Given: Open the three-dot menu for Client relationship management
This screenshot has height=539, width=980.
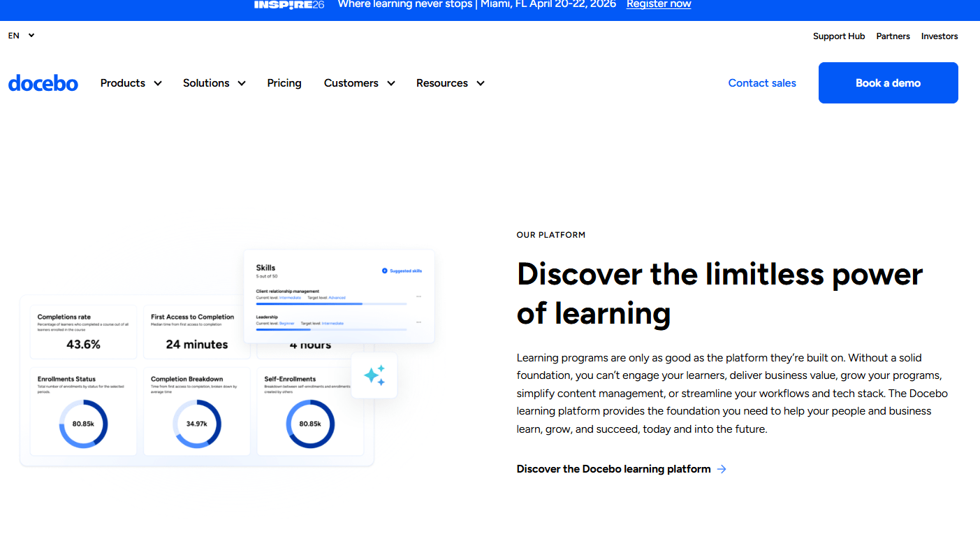Looking at the screenshot, I should [418, 296].
